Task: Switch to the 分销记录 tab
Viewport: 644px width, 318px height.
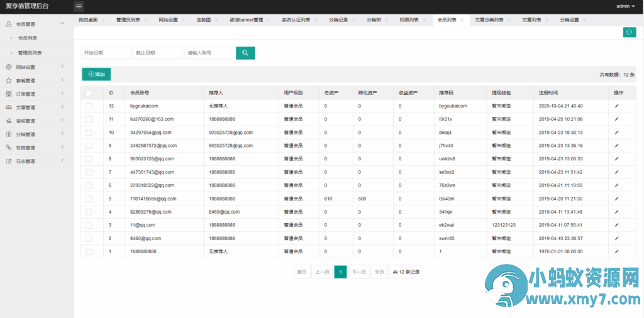Action: [x=338, y=20]
